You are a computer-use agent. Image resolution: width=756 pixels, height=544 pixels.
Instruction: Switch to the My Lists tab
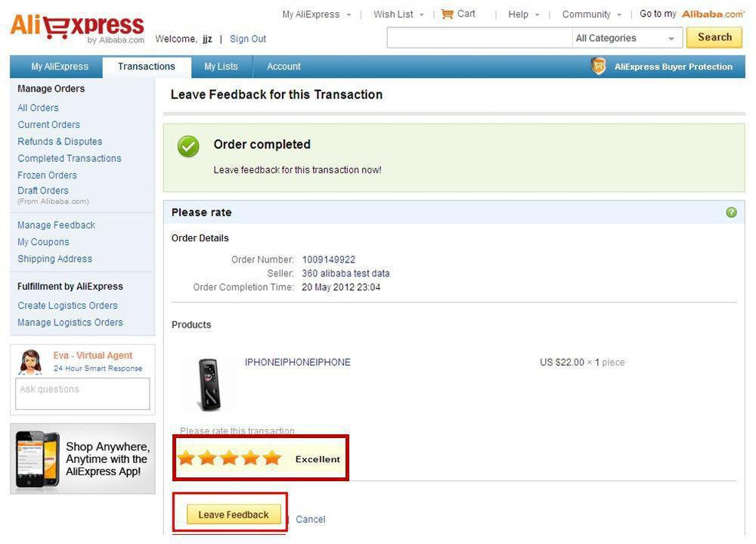click(221, 67)
